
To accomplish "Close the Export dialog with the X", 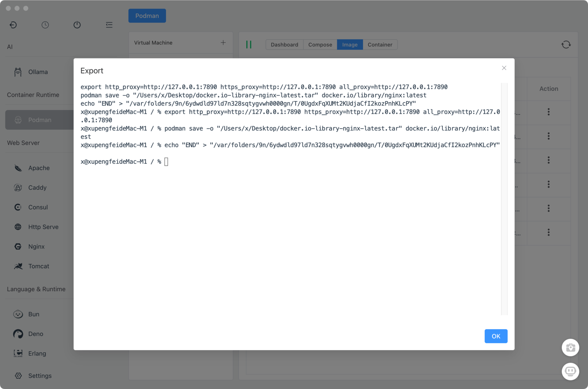I will click(504, 68).
